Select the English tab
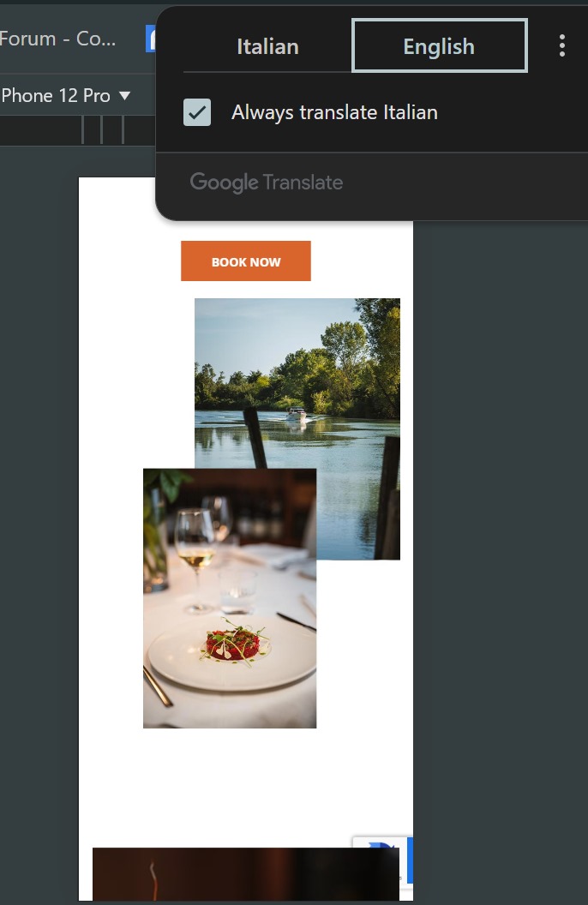The image size is (588, 905). click(439, 46)
